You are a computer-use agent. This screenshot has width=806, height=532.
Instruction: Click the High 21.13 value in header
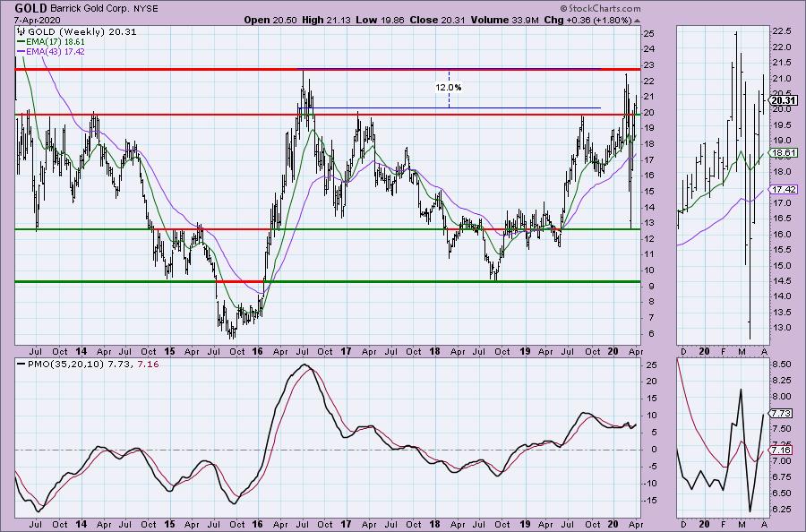(x=326, y=20)
